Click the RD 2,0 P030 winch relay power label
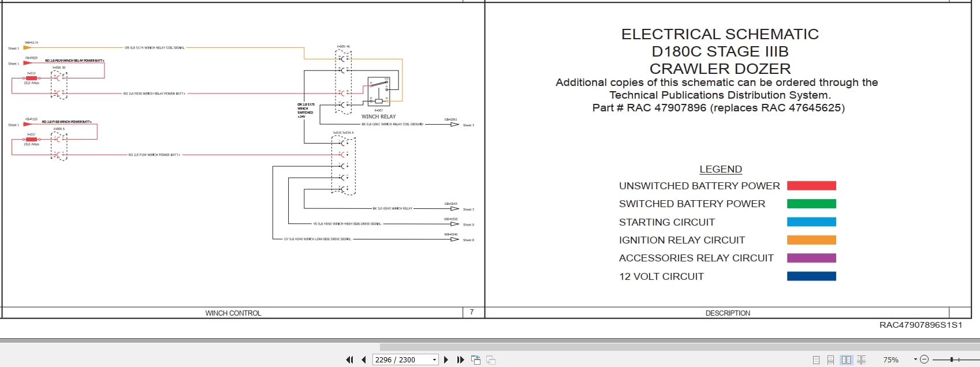The image size is (980, 367). click(x=154, y=93)
